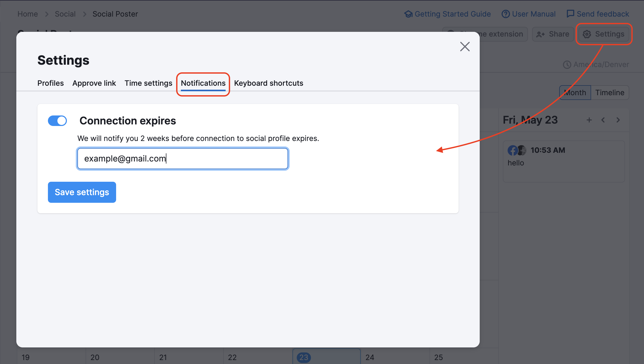
Task: Navigate to Home via breadcrumb
Action: (x=27, y=14)
